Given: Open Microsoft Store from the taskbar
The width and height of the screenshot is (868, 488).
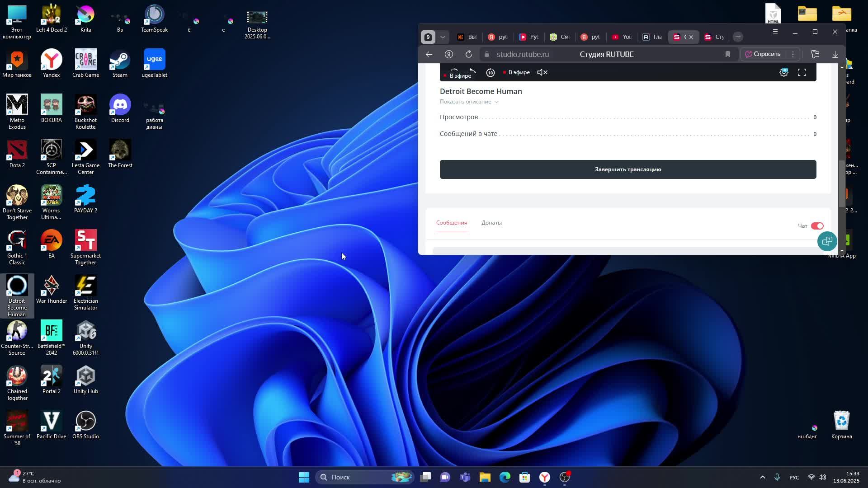Looking at the screenshot, I should (x=525, y=477).
